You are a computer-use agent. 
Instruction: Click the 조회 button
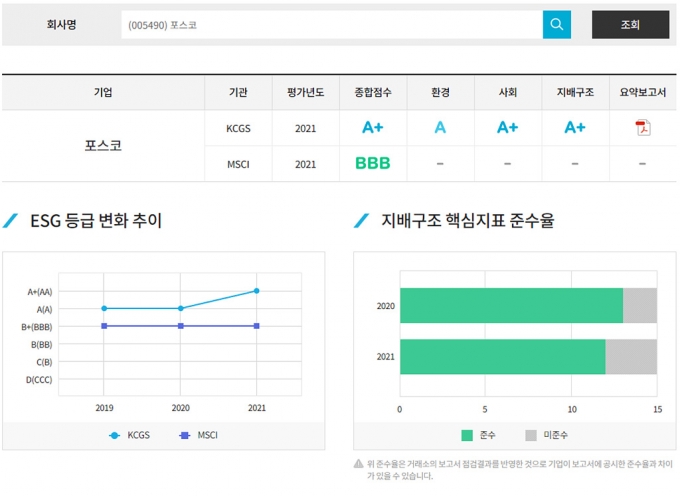pyautogui.click(x=630, y=25)
